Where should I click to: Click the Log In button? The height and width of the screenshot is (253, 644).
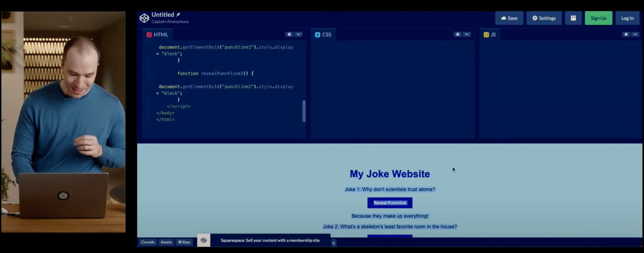pos(627,18)
